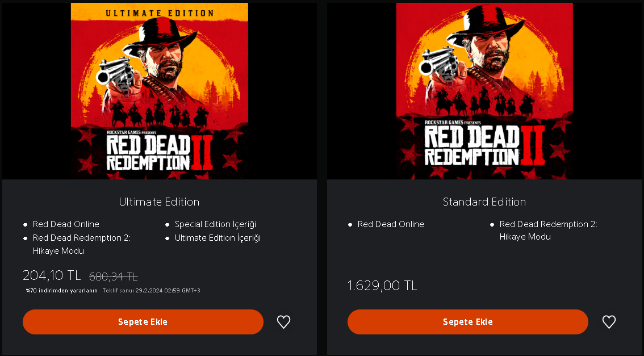The image size is (644, 356).
Task: Click Red Dead Online under Ultimate Edition
Action: point(66,224)
